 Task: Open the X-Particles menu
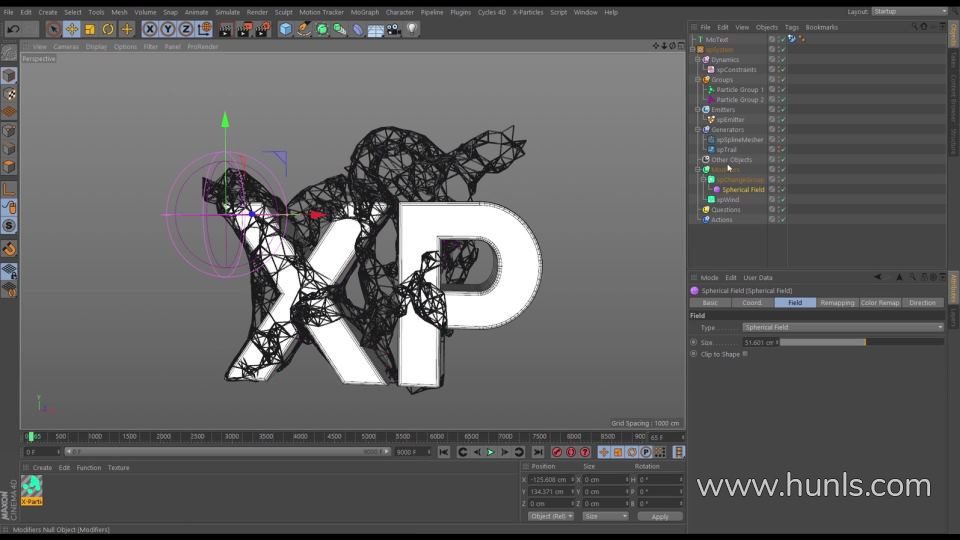[528, 12]
